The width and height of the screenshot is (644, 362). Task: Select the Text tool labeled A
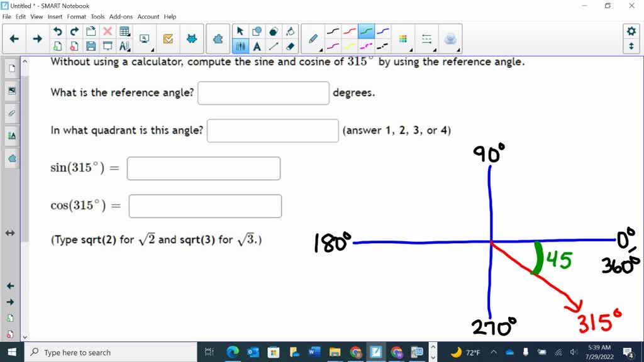click(257, 47)
